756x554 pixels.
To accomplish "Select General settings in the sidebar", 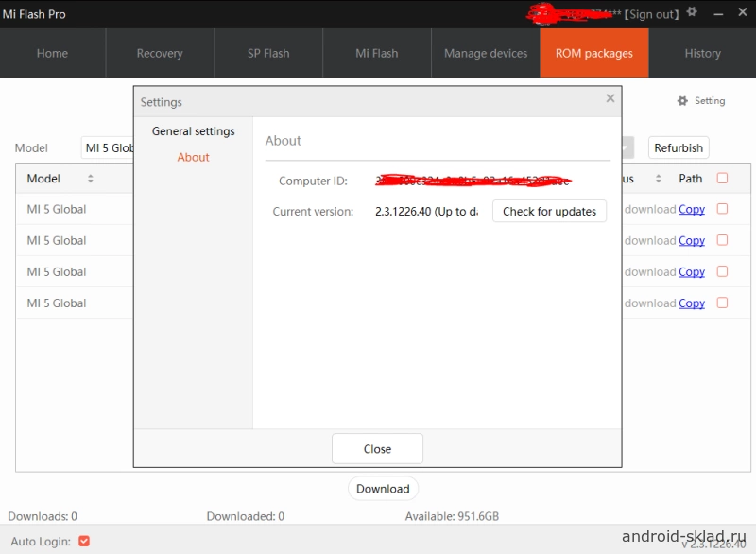I will [193, 131].
